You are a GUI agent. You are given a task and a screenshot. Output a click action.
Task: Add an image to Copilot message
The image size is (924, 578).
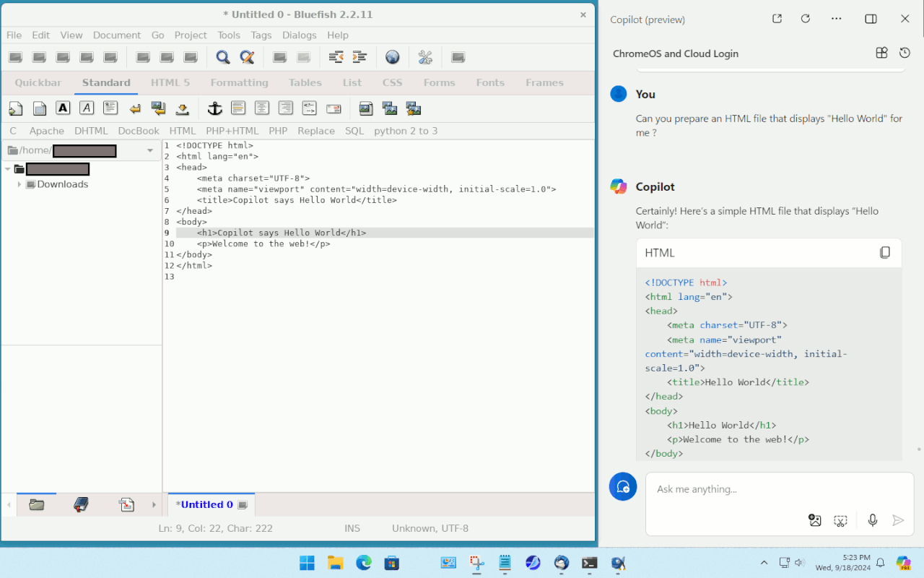815,520
